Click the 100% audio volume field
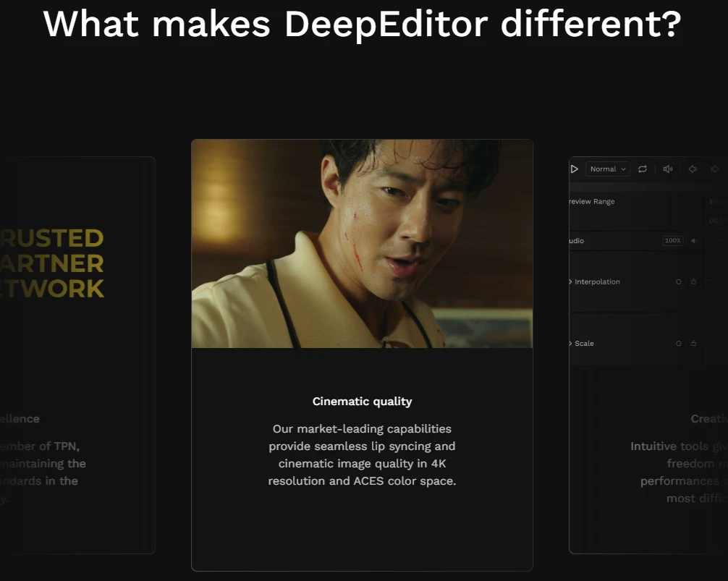The width and height of the screenshot is (728, 581). click(673, 241)
